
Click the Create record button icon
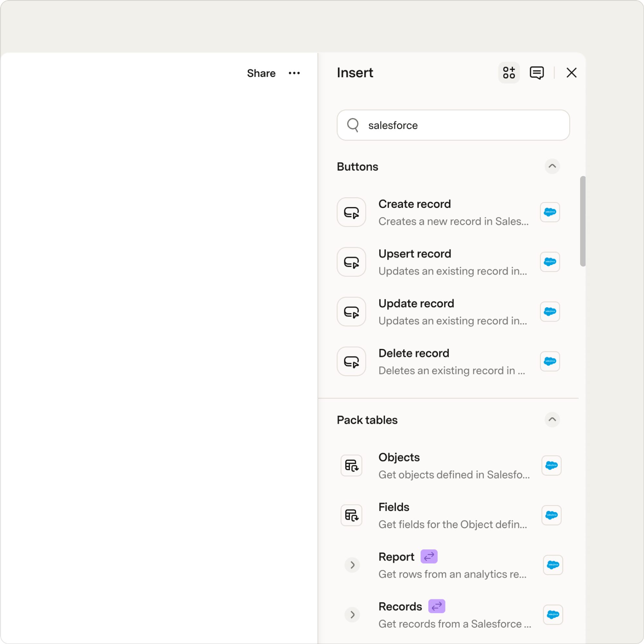point(351,212)
